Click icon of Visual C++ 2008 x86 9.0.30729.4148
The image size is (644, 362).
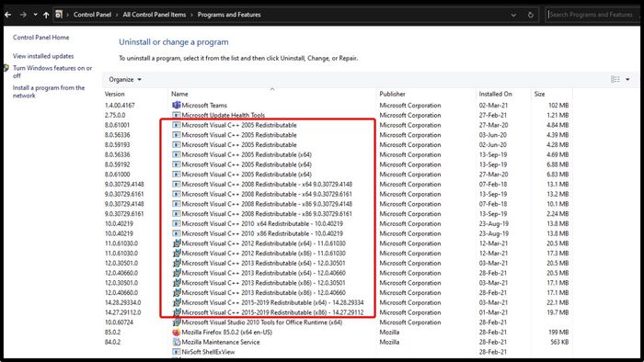click(x=177, y=204)
